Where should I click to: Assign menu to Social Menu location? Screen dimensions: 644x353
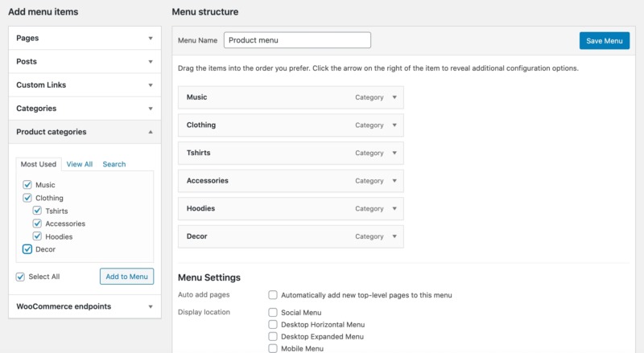(x=274, y=312)
